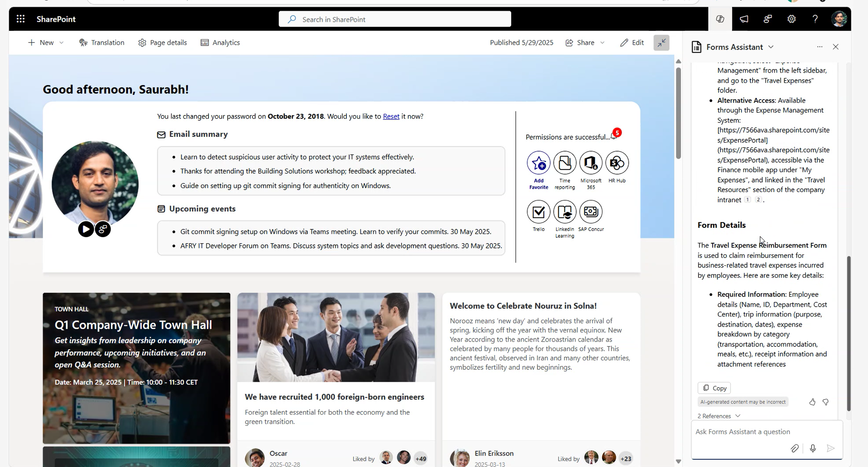Open 'Welcome to Celebrate Nouruz in Solna!' article
The height and width of the screenshot is (467, 868).
click(523, 306)
